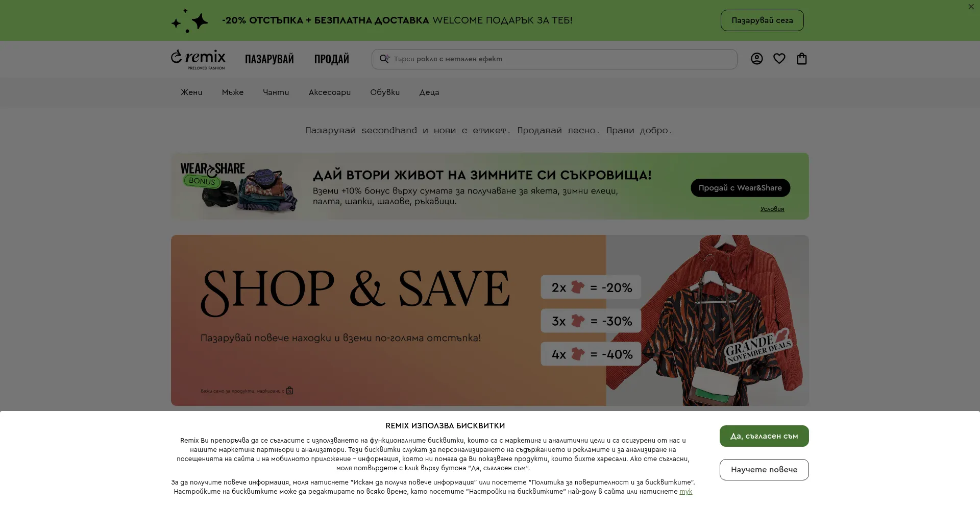980x507 pixels.
Task: Click the Научете повече cookie button
Action: click(764, 470)
